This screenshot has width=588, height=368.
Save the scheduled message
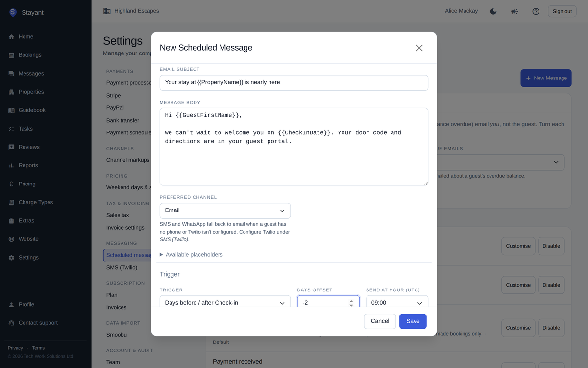(413, 321)
